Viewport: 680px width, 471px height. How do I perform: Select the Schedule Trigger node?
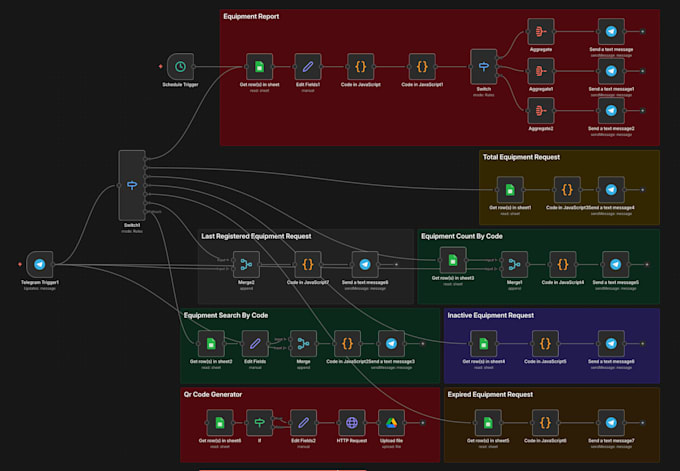tap(180, 67)
